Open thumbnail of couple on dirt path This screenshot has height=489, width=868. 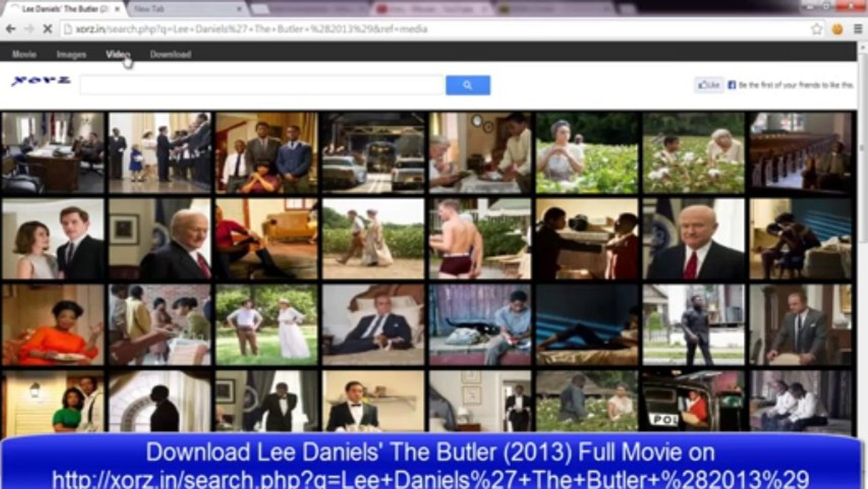click(x=374, y=238)
